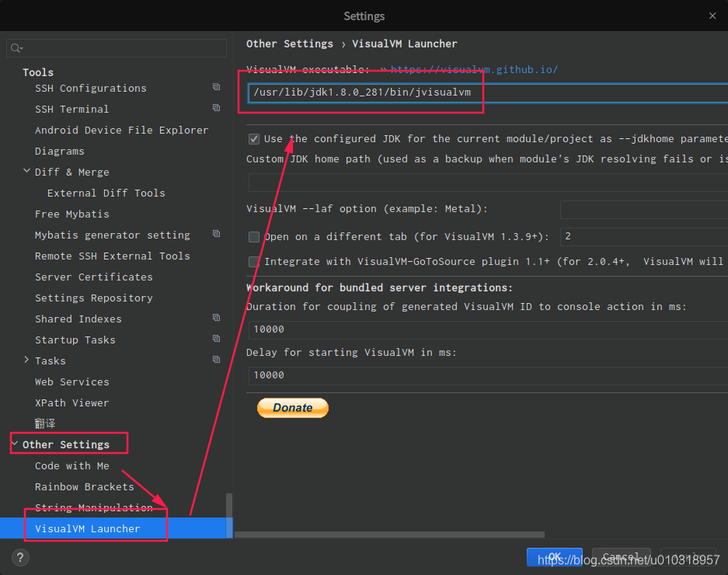Image resolution: width=728 pixels, height=575 pixels.
Task: Select VisualVM Launcher entry
Action: point(87,528)
